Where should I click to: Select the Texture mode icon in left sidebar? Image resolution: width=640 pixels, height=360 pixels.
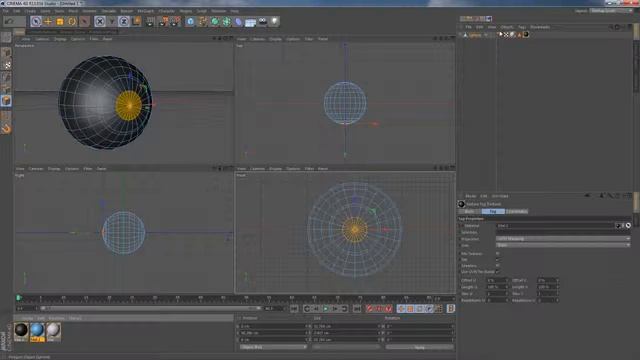pyautogui.click(x=7, y=64)
